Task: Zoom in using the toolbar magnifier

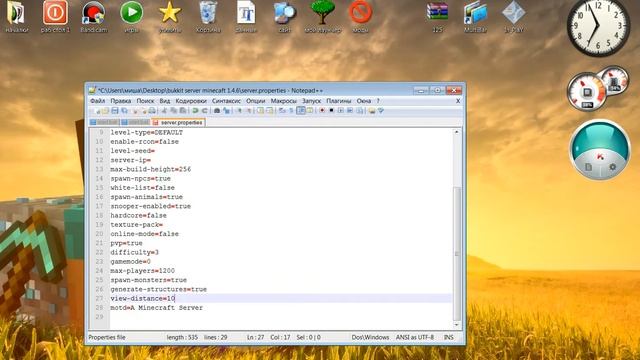Action: [x=239, y=111]
